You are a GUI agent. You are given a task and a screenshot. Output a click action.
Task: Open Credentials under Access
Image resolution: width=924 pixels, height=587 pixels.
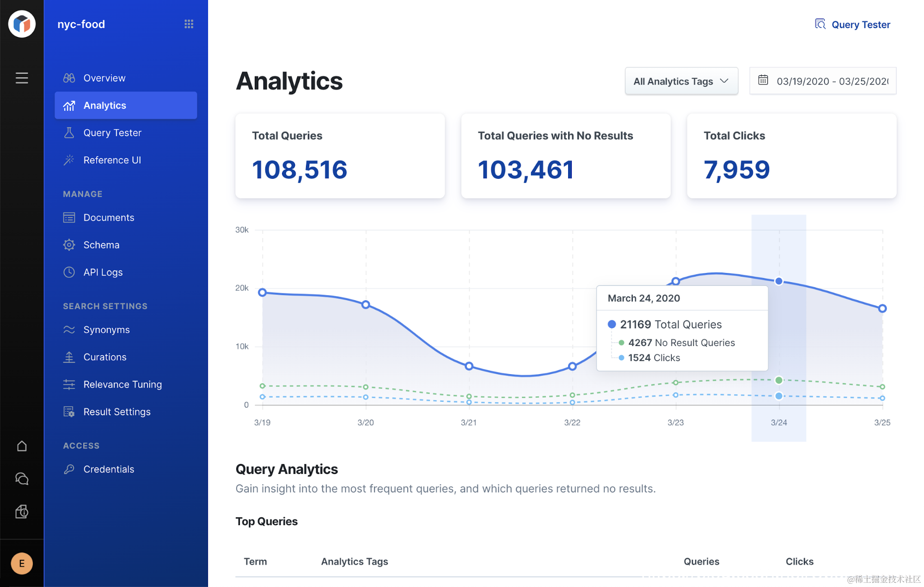point(109,469)
